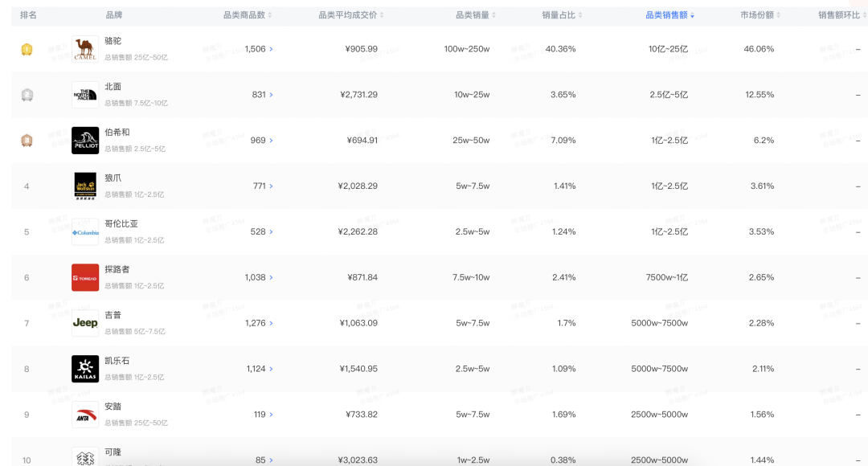Click the silver rank-two medal icon
868x466 pixels.
pos(27,95)
